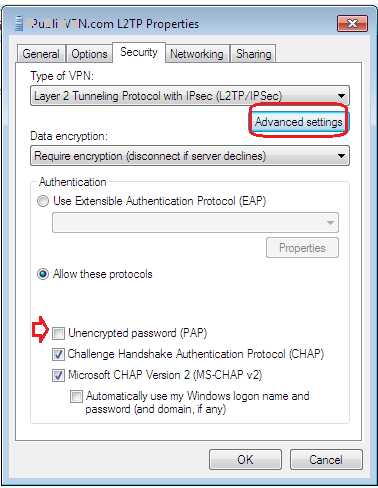This screenshot has height=488, width=378.
Task: Choose Allow these protocols radio option
Action: click(43, 274)
